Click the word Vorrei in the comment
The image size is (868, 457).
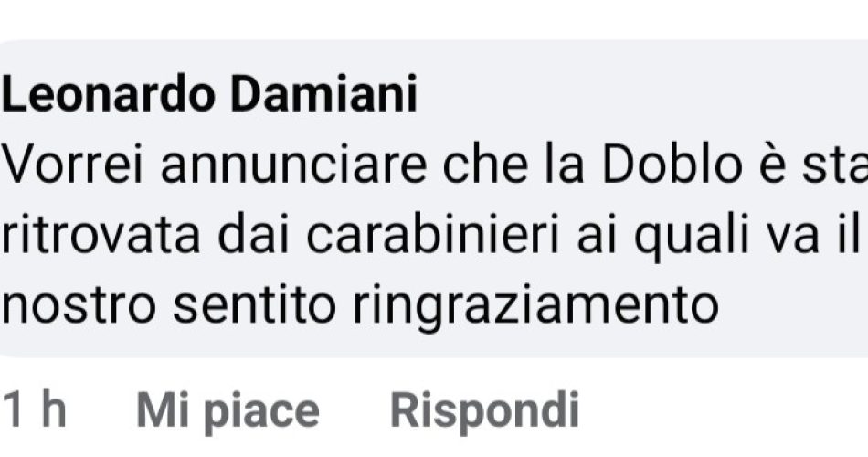[73, 165]
